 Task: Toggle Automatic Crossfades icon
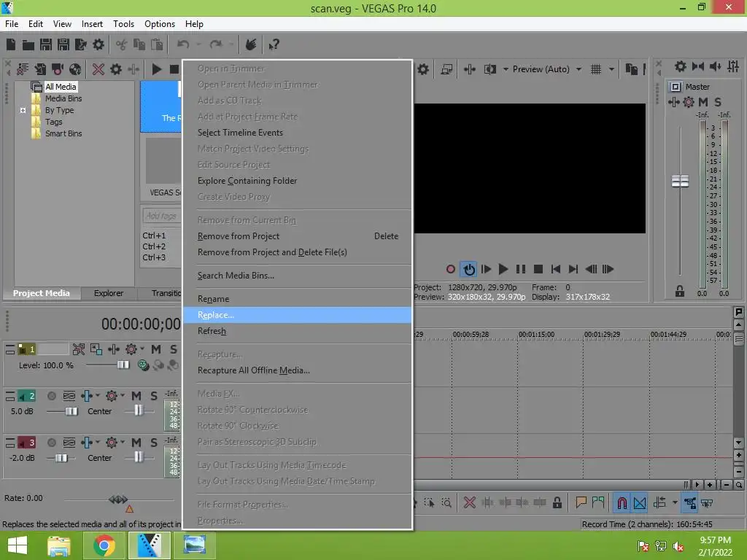[x=640, y=503]
